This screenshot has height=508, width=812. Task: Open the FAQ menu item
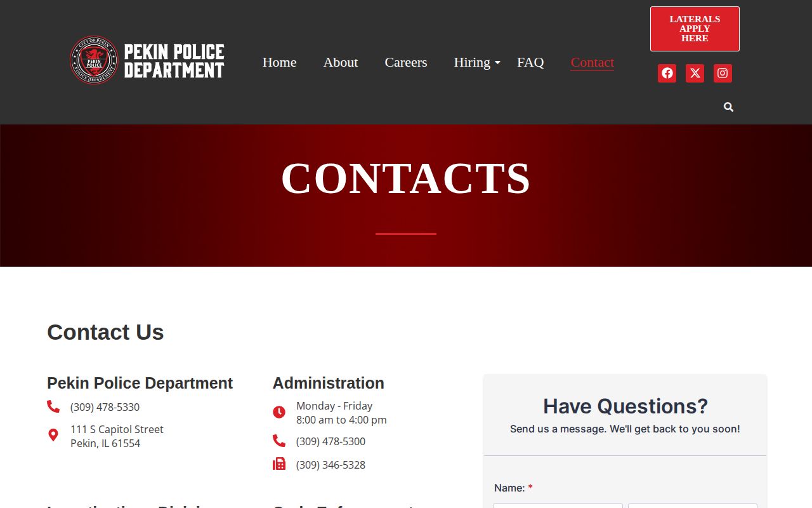(x=530, y=62)
